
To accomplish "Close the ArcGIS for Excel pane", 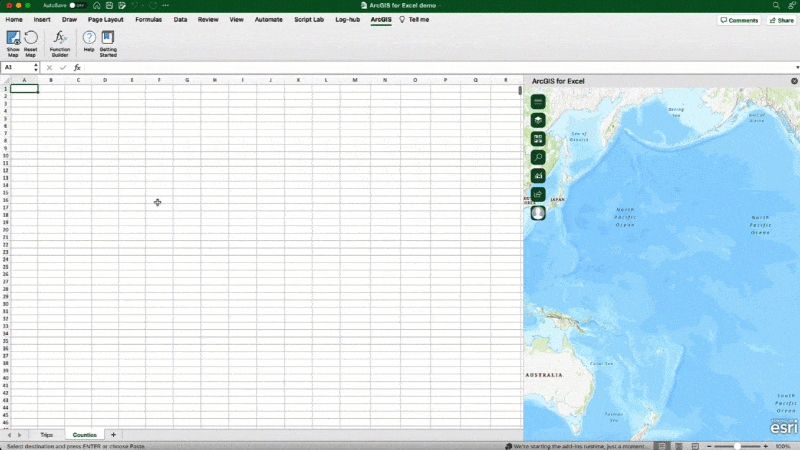I will (x=794, y=81).
